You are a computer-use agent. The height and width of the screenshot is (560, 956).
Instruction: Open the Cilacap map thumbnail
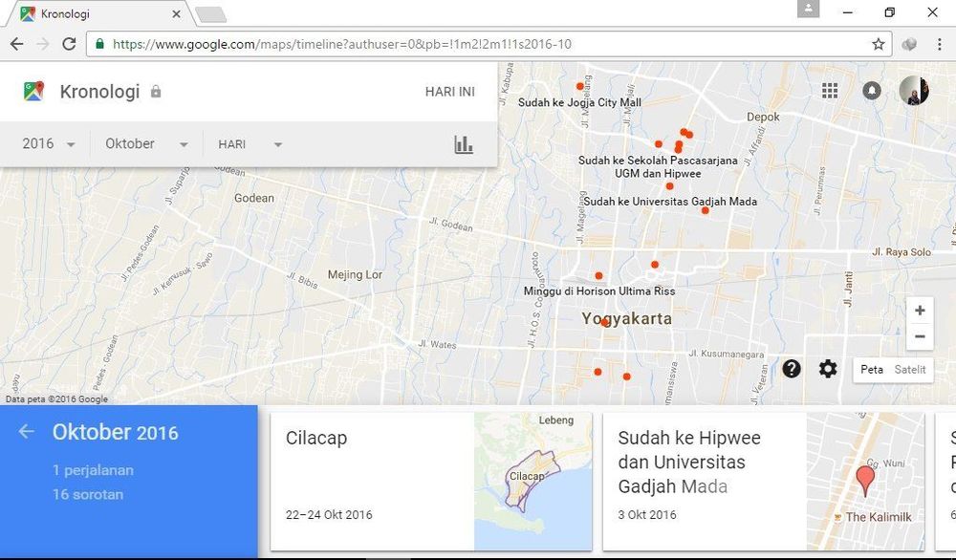(532, 482)
